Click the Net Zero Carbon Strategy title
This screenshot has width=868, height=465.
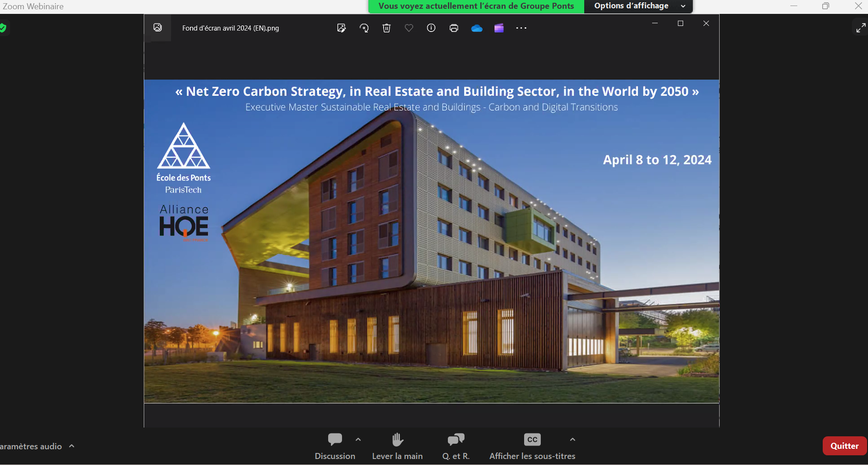click(437, 92)
